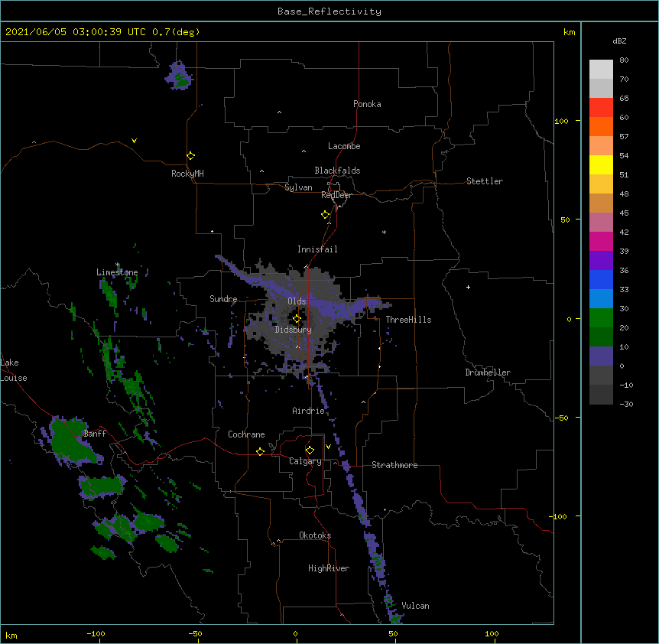Click the Limestone label
Image resolution: width=659 pixels, height=644 pixels.
[117, 272]
